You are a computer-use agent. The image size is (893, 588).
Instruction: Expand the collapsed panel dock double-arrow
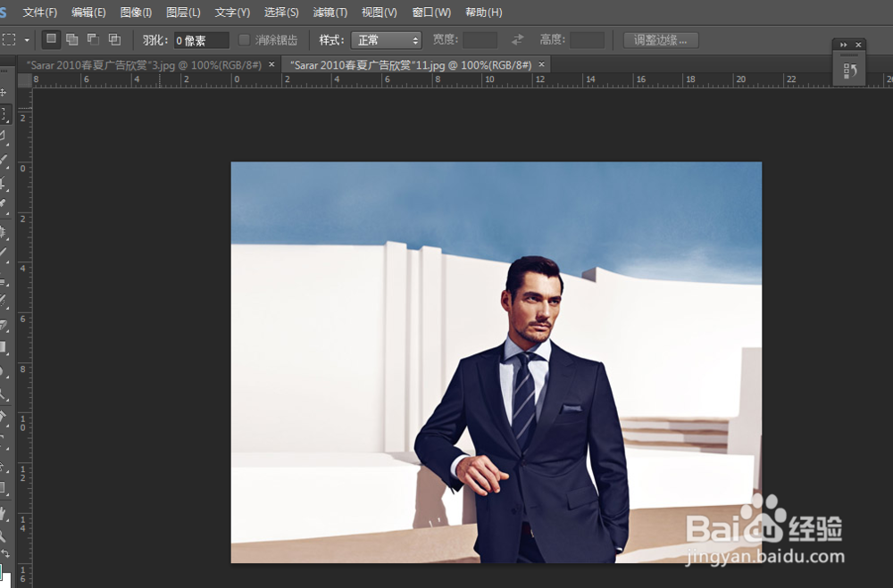(x=844, y=45)
